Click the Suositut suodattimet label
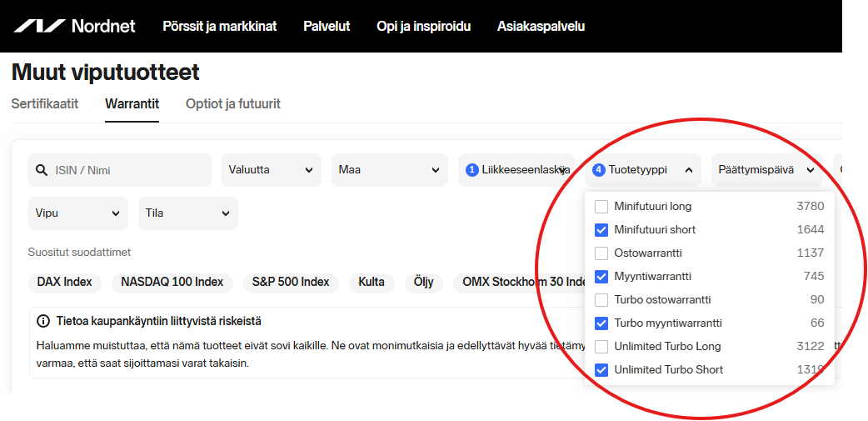868x421 pixels. tap(80, 253)
